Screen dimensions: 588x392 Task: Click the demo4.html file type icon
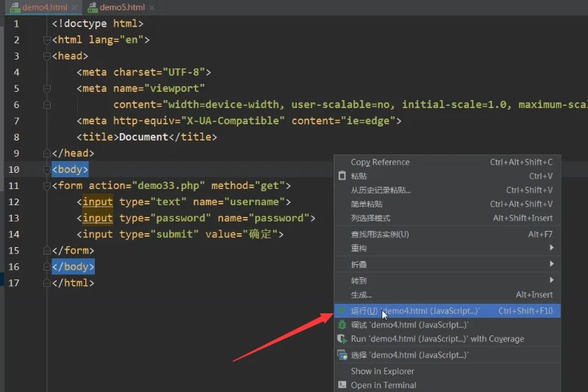(15, 7)
